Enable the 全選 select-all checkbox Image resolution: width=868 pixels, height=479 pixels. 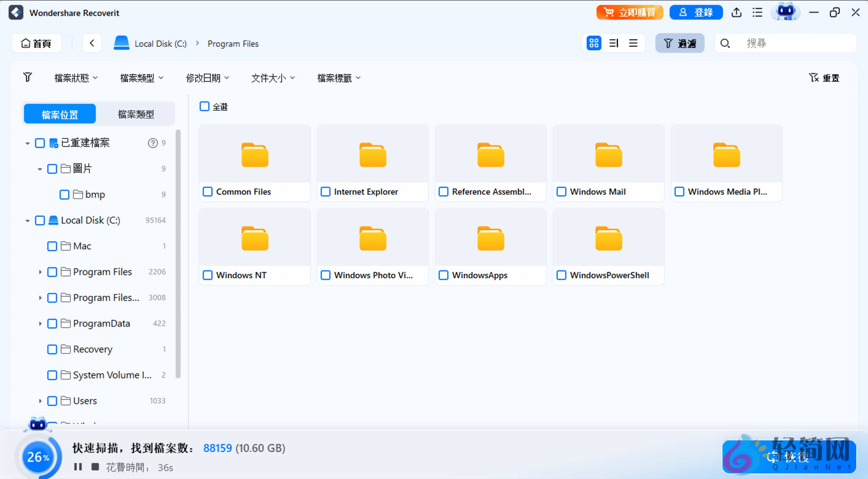205,106
